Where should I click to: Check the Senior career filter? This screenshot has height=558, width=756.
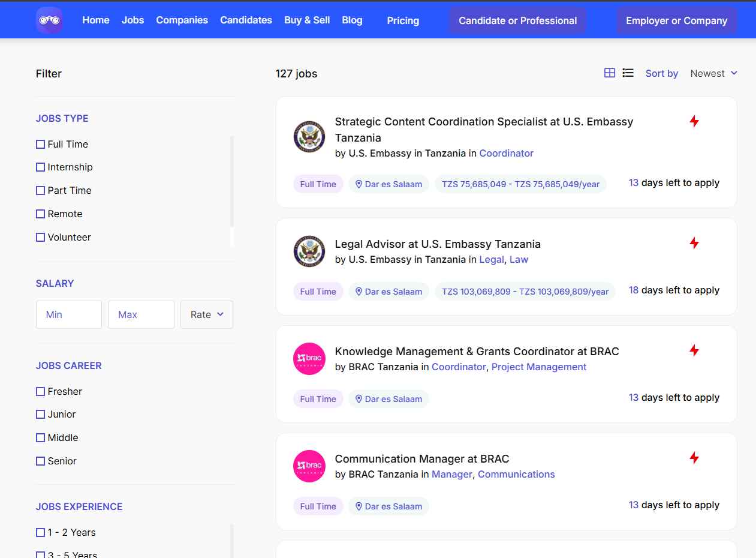[40, 461]
